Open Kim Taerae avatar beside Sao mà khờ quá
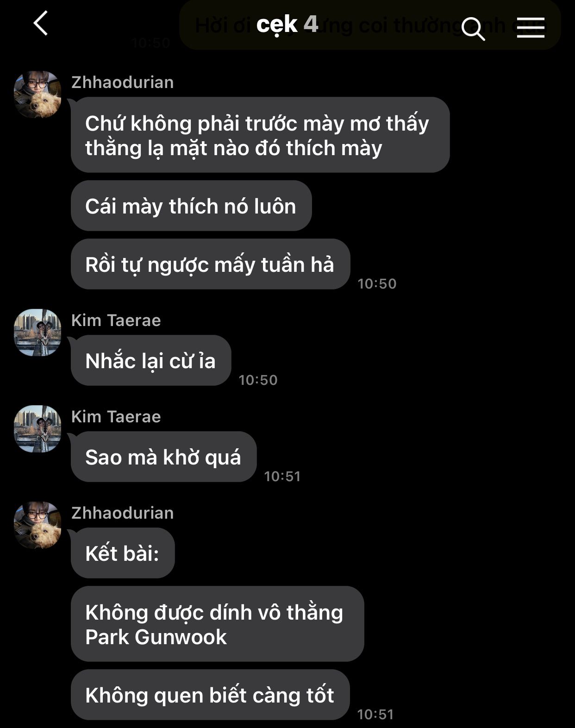This screenshot has width=575, height=728. click(x=37, y=429)
